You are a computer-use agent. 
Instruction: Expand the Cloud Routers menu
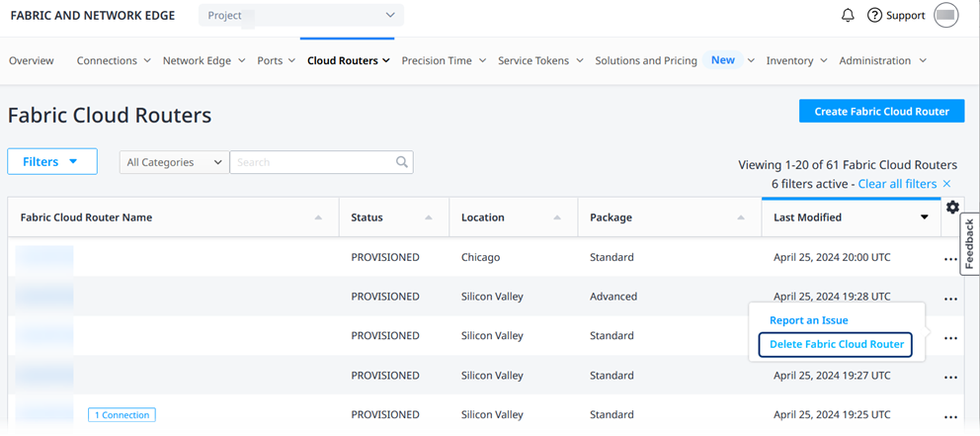pyautogui.click(x=349, y=60)
